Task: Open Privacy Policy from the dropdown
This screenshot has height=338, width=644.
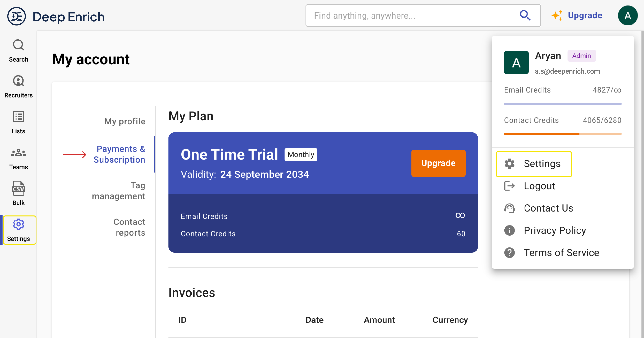Action: coord(555,231)
